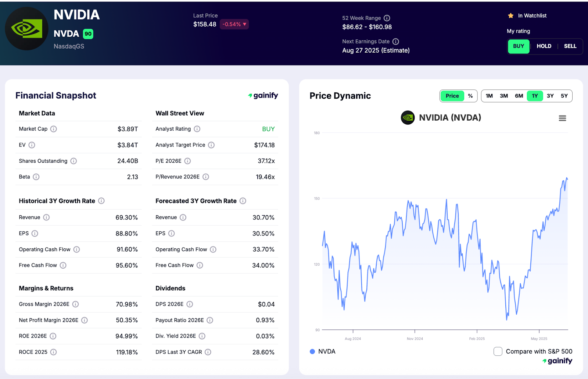Viewport: 588px width, 379px height.
Task: Open the chart hamburger menu
Action: coord(562,118)
